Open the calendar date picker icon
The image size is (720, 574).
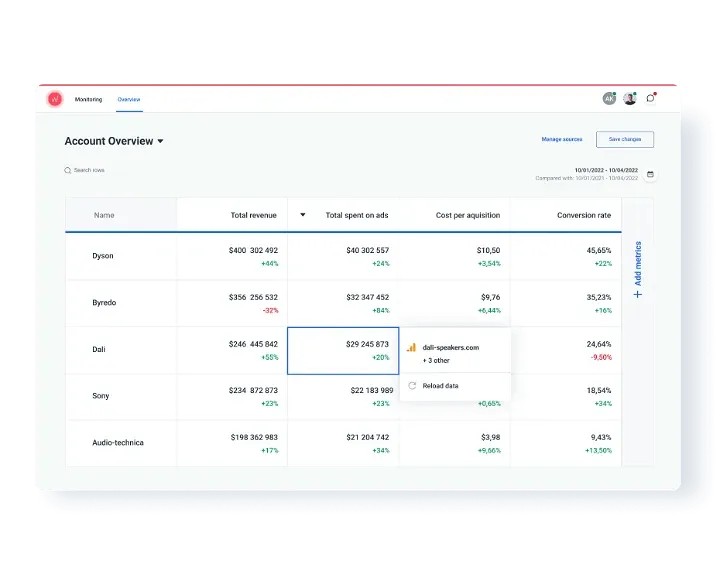(650, 174)
